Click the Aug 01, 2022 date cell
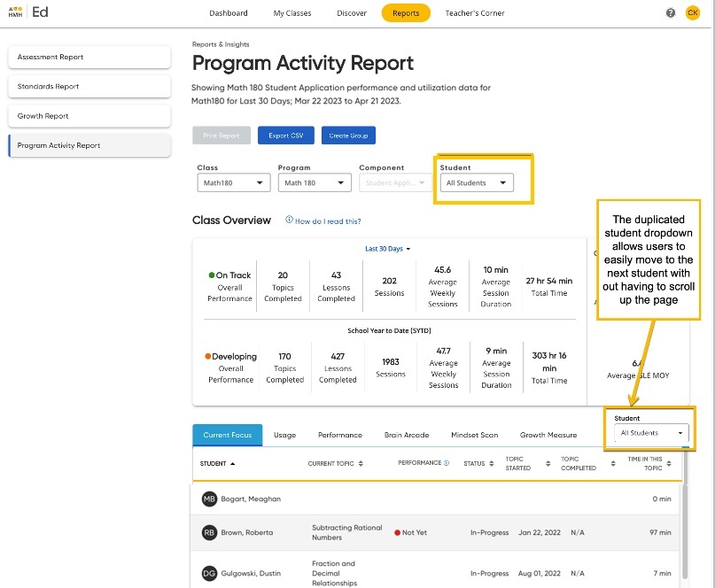Image resolution: width=715 pixels, height=588 pixels. 540,574
